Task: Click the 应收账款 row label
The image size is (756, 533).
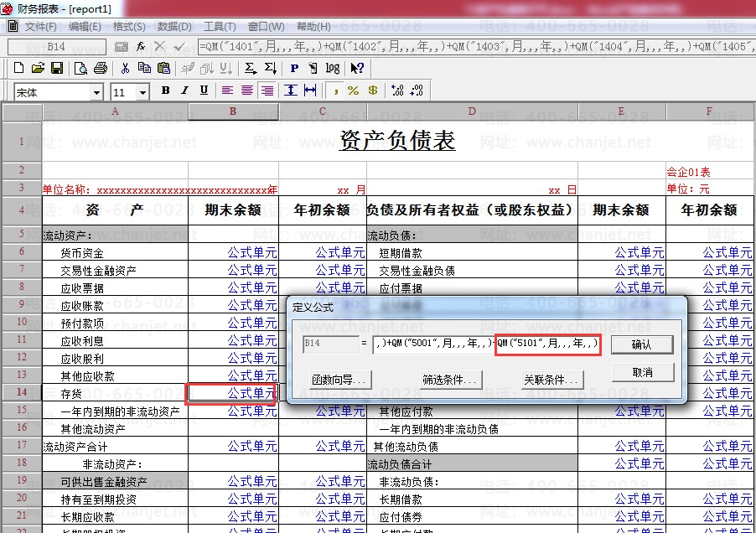Action: pos(82,306)
